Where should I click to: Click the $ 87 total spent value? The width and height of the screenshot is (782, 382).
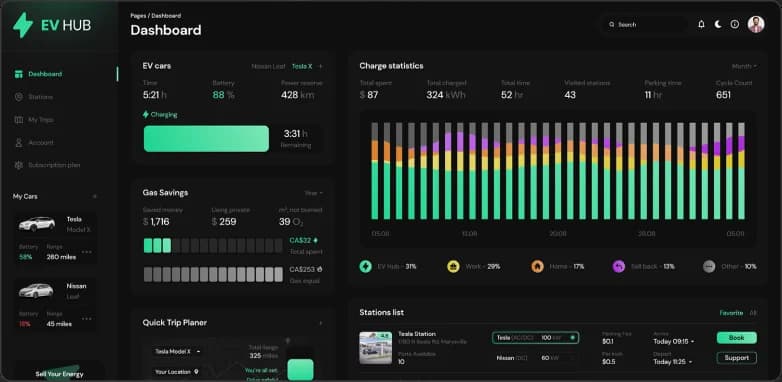[369, 95]
